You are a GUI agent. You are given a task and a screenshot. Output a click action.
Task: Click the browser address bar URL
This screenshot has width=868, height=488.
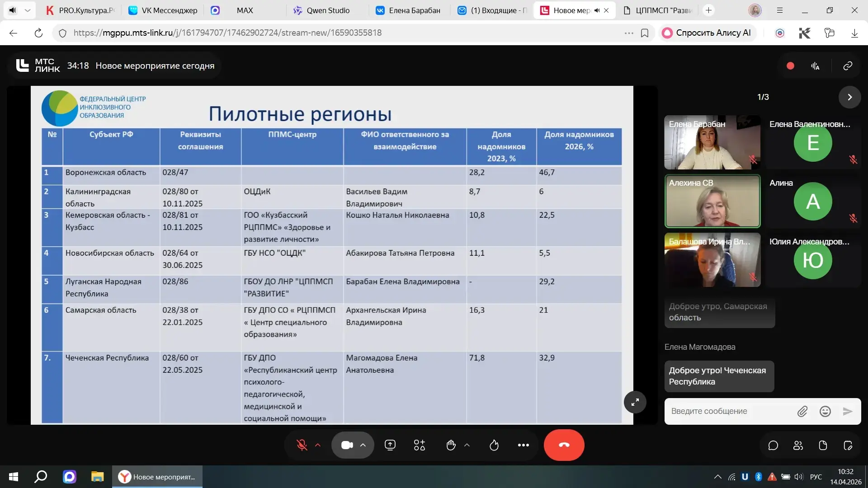pos(227,33)
